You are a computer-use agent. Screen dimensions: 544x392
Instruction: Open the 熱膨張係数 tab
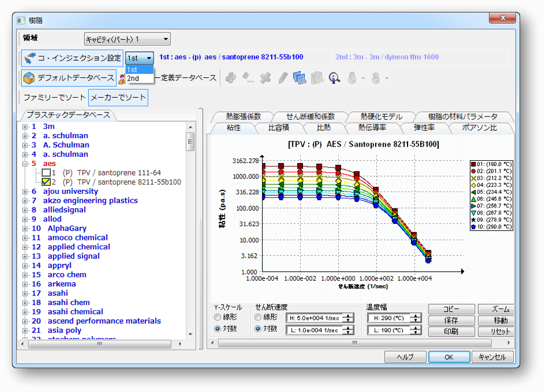243,116
